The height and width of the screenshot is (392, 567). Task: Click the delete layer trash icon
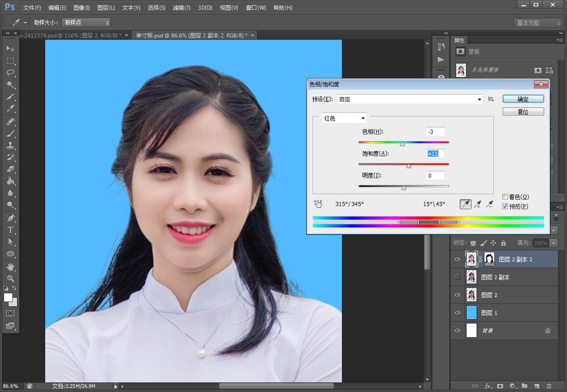[x=549, y=386]
